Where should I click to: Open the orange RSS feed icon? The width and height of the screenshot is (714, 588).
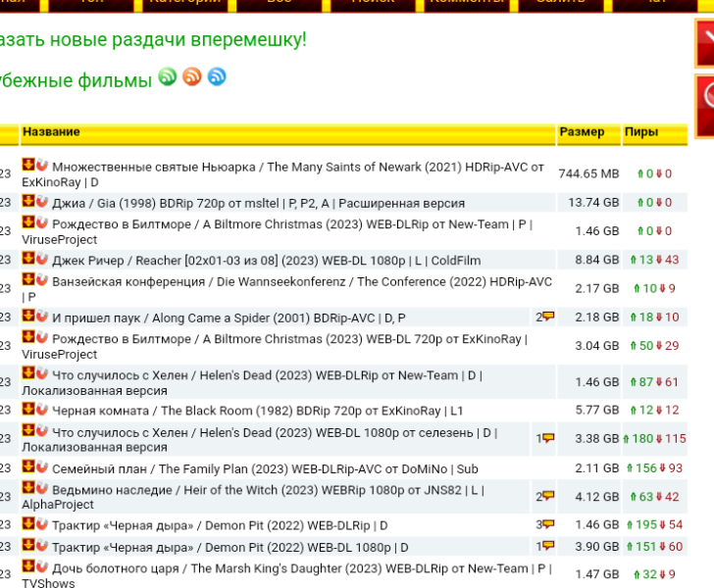pyautogui.click(x=192, y=76)
